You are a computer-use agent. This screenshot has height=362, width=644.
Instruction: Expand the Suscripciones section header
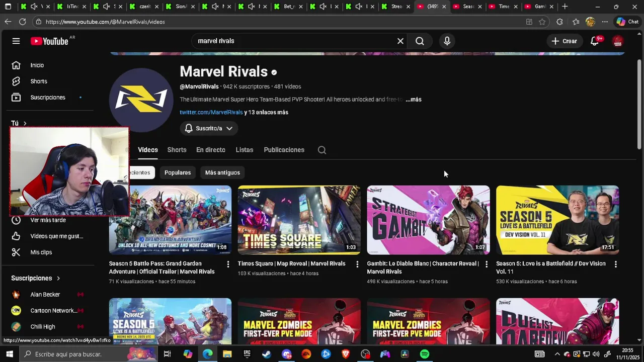(36, 278)
